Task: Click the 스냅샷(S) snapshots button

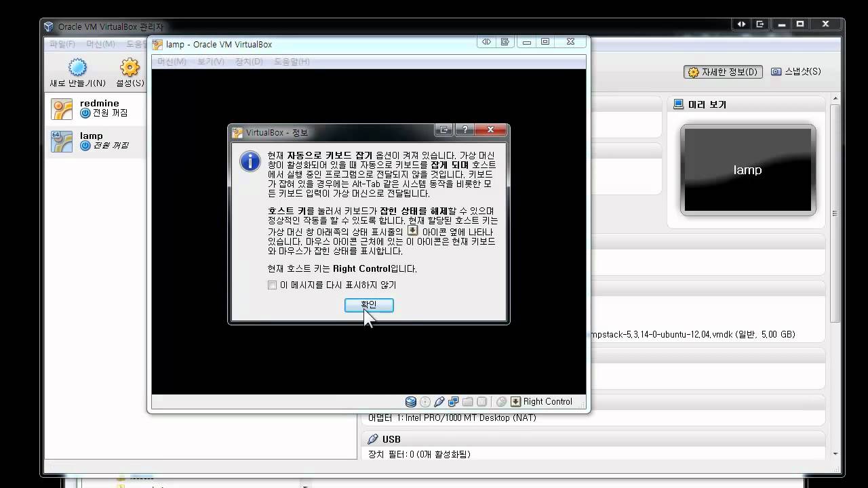Action: [x=796, y=72]
